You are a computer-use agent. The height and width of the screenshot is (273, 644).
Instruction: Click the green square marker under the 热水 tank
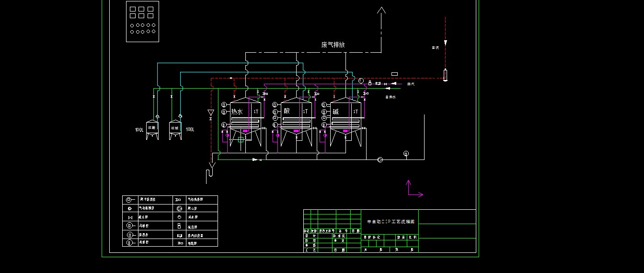click(x=241, y=139)
